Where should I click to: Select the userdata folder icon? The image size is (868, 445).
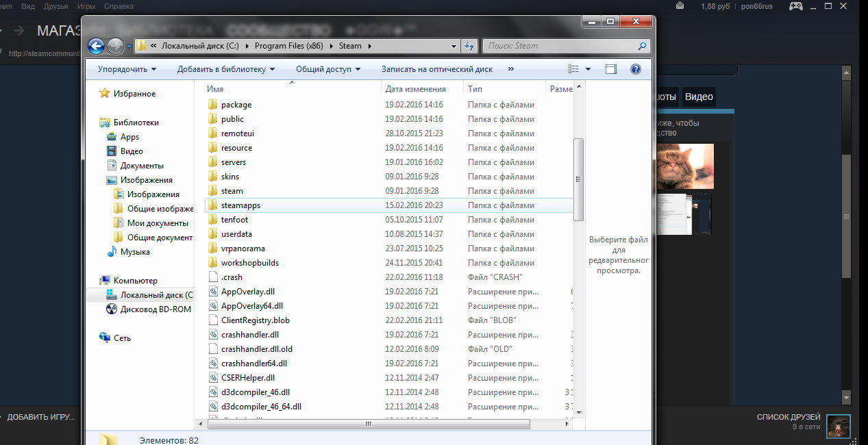click(212, 234)
